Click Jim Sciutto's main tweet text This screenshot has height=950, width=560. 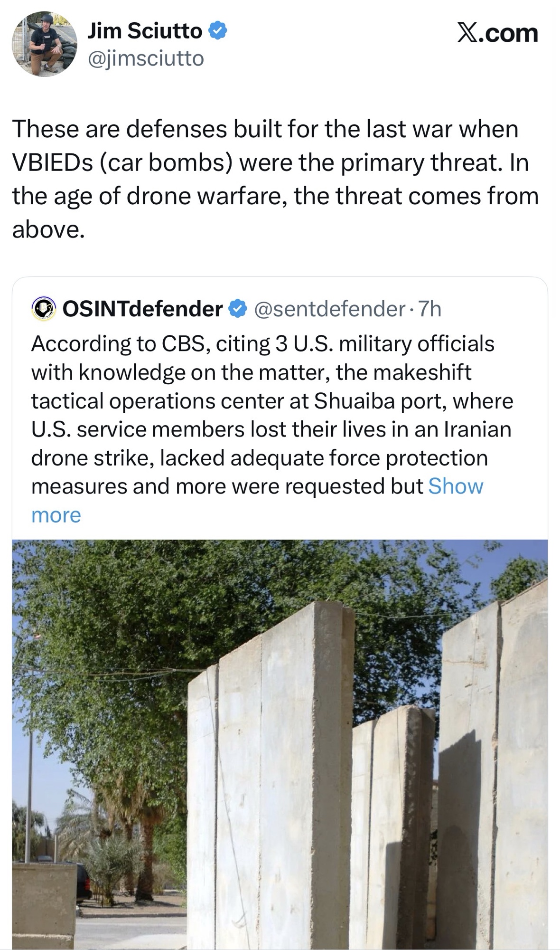click(x=275, y=179)
